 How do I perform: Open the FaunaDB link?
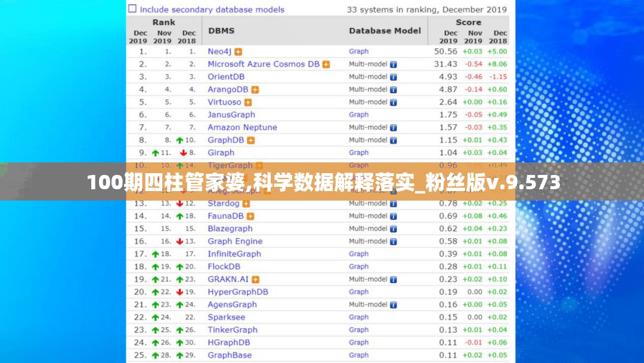point(225,216)
